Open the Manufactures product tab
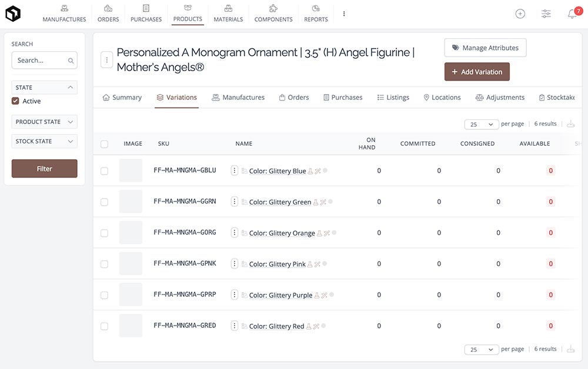Viewport: 588px width, 369px height. click(x=238, y=98)
